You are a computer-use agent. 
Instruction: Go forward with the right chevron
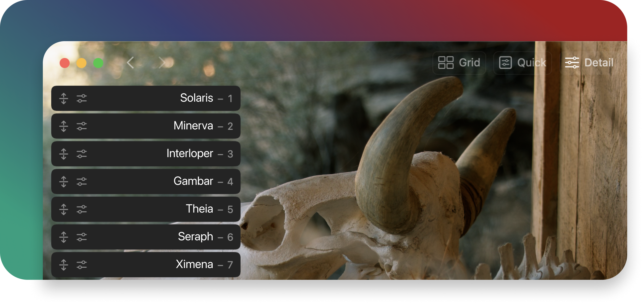tap(162, 63)
